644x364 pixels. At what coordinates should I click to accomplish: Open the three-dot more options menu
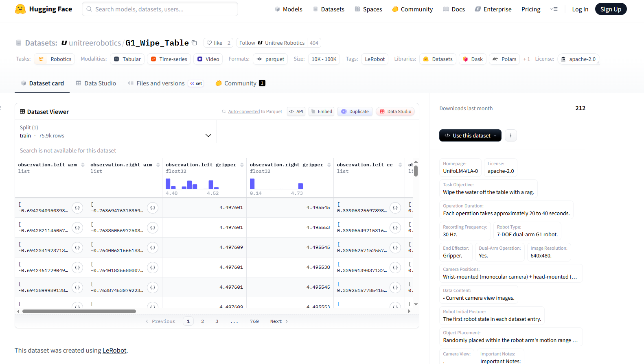click(510, 135)
